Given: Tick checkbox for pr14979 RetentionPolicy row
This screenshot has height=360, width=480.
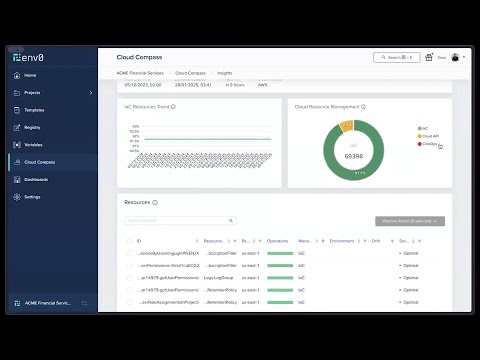Looking at the screenshot, I should coord(129,290).
